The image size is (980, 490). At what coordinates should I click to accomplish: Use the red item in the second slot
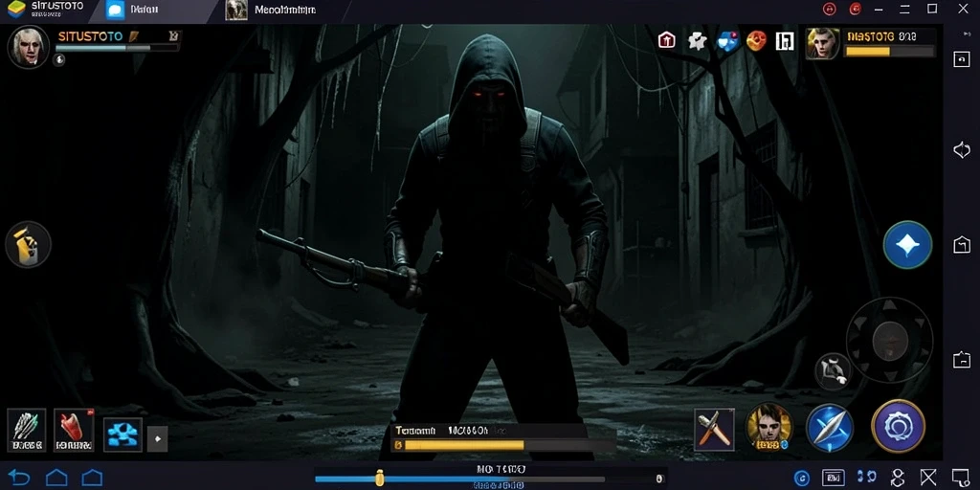tap(74, 430)
